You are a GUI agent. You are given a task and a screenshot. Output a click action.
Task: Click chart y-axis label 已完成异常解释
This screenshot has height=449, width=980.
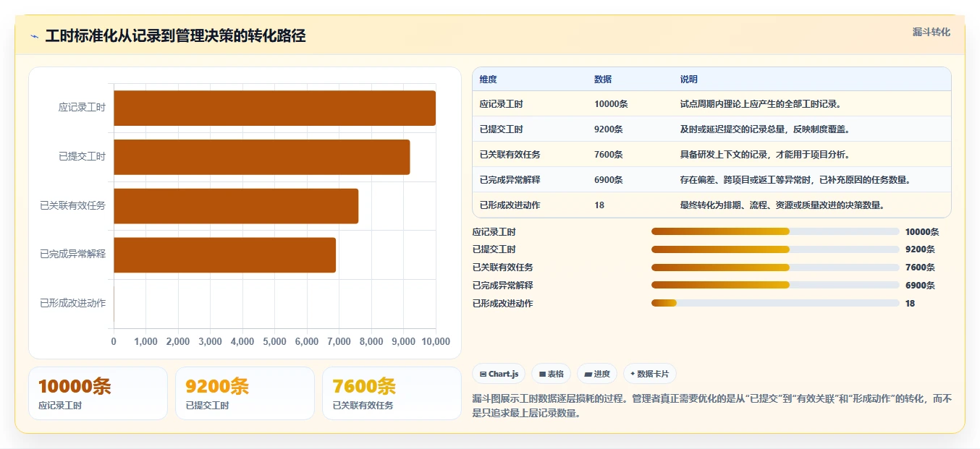(73, 255)
